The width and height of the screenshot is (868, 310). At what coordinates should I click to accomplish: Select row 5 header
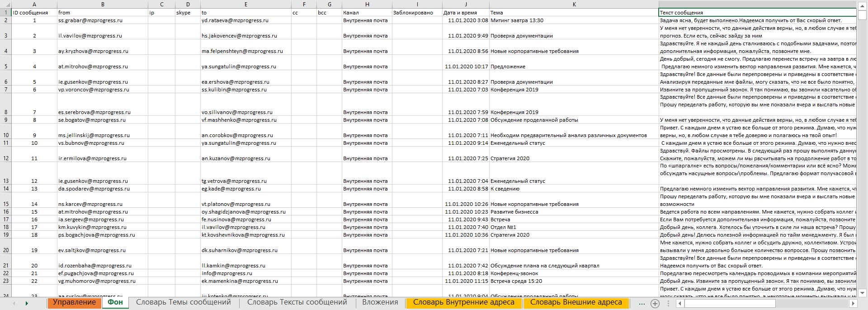click(x=6, y=67)
